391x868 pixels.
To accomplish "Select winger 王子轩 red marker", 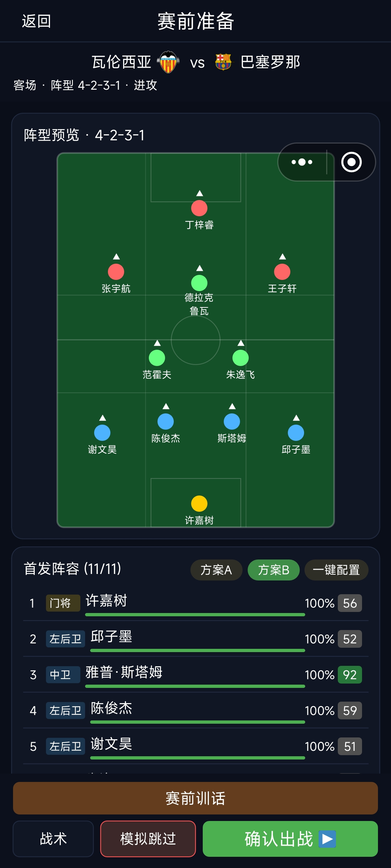I will tap(282, 272).
